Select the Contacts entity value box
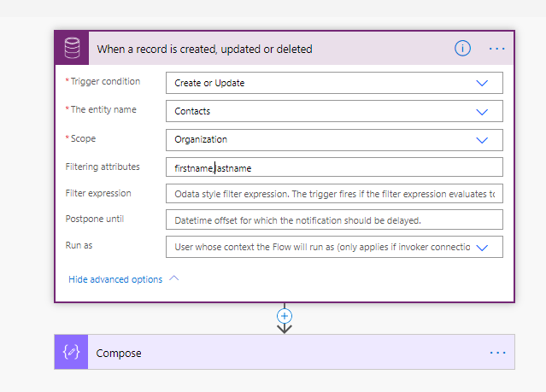546x392 pixels. (316, 111)
